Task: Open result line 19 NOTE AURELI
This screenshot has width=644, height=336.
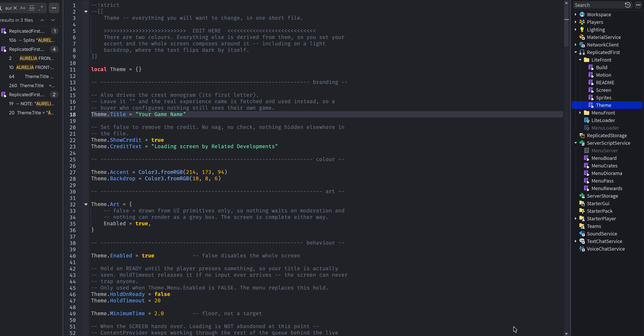Action: coord(31,104)
